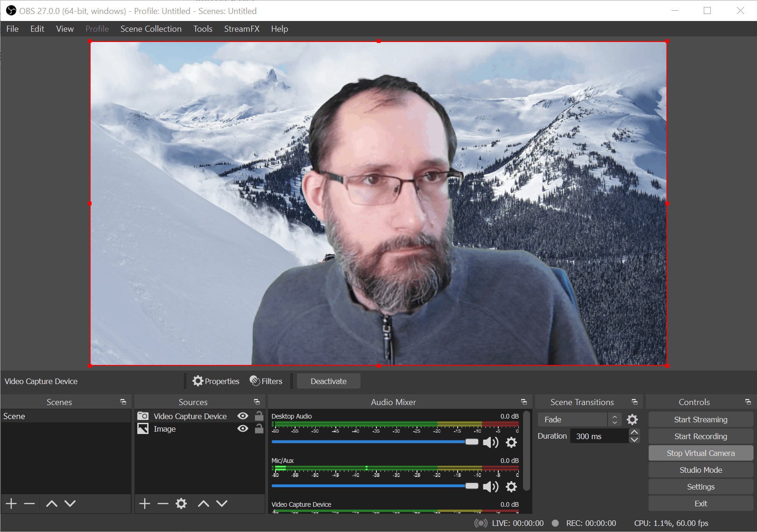Mute the Desktop Audio speaker icon
The width and height of the screenshot is (757, 532).
(x=490, y=442)
